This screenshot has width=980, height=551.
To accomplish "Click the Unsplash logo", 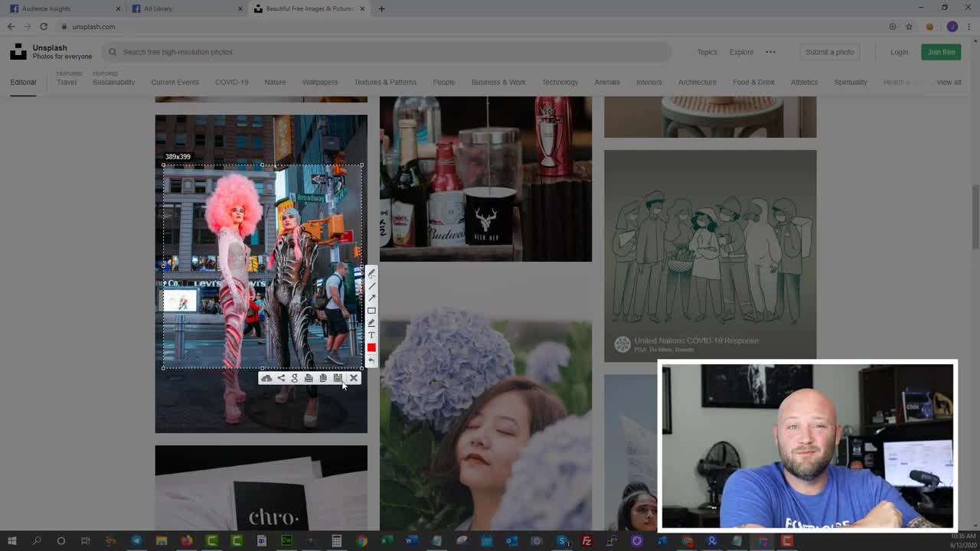I will tap(18, 52).
